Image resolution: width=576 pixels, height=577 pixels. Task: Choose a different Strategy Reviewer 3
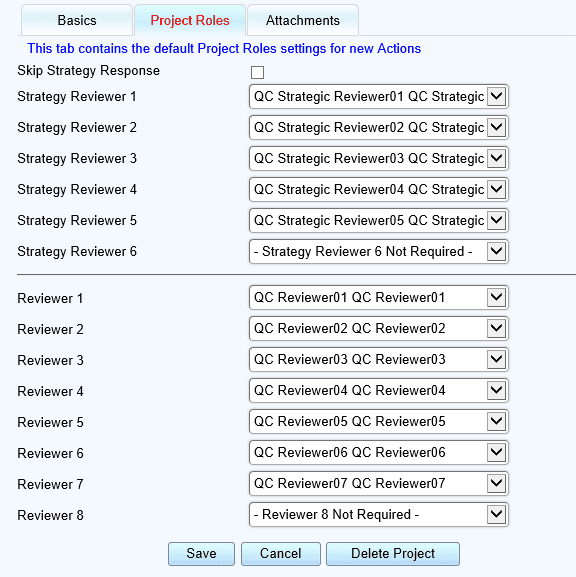tap(379, 158)
